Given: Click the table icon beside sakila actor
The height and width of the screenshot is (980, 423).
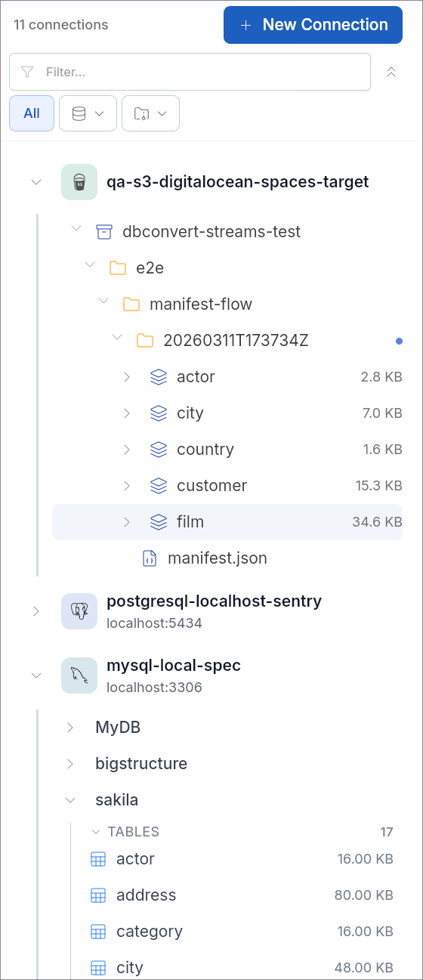Looking at the screenshot, I should click(97, 859).
